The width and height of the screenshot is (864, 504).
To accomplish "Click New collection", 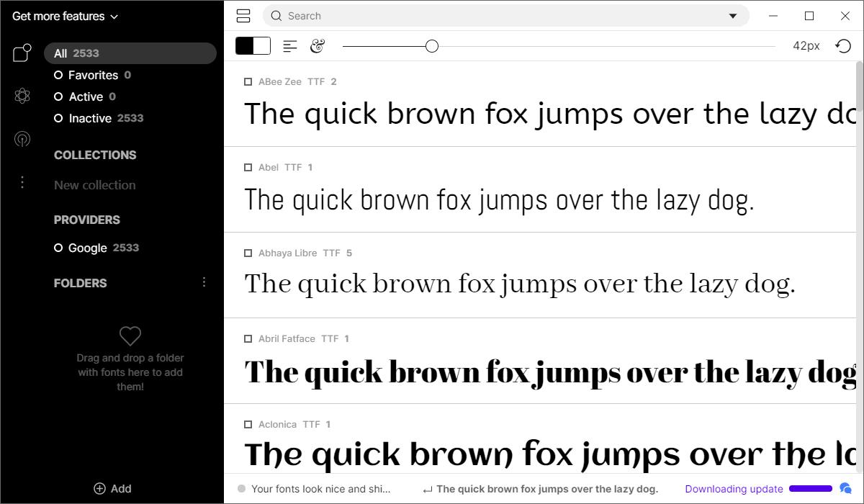I will coord(95,185).
